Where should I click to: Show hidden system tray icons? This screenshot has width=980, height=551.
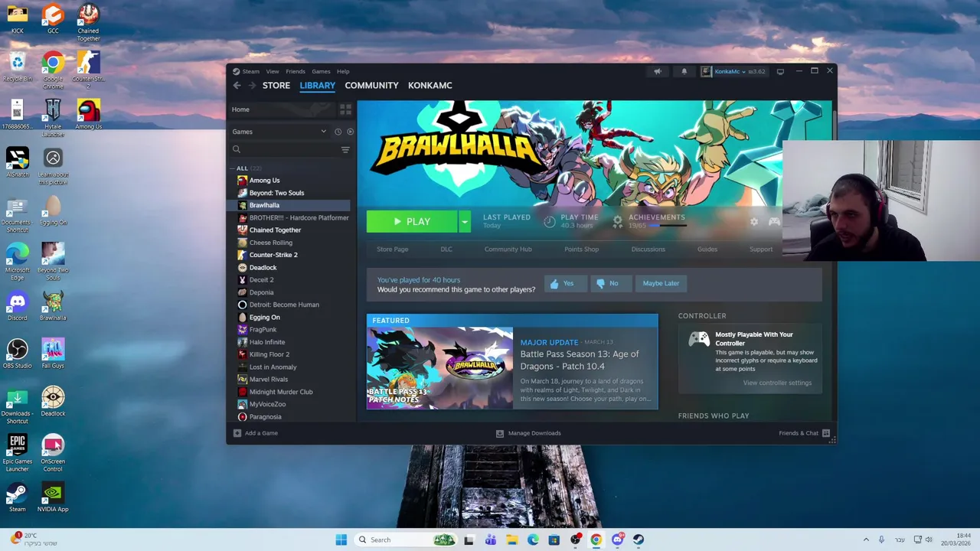click(866, 540)
